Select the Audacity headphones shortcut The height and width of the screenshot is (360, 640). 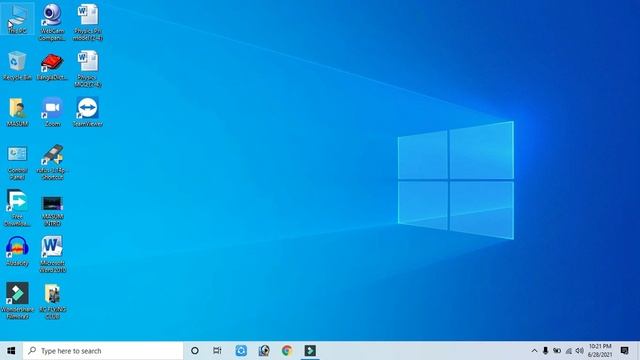pos(17,251)
